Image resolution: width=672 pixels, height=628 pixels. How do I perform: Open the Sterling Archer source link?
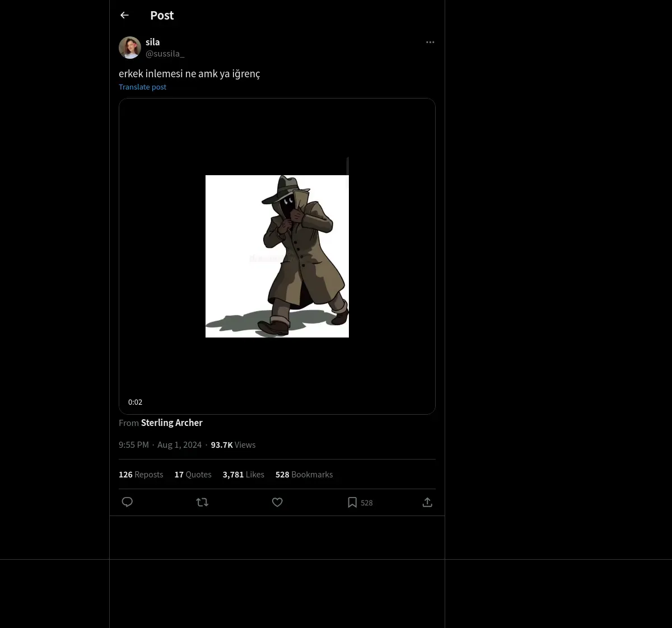pos(171,423)
